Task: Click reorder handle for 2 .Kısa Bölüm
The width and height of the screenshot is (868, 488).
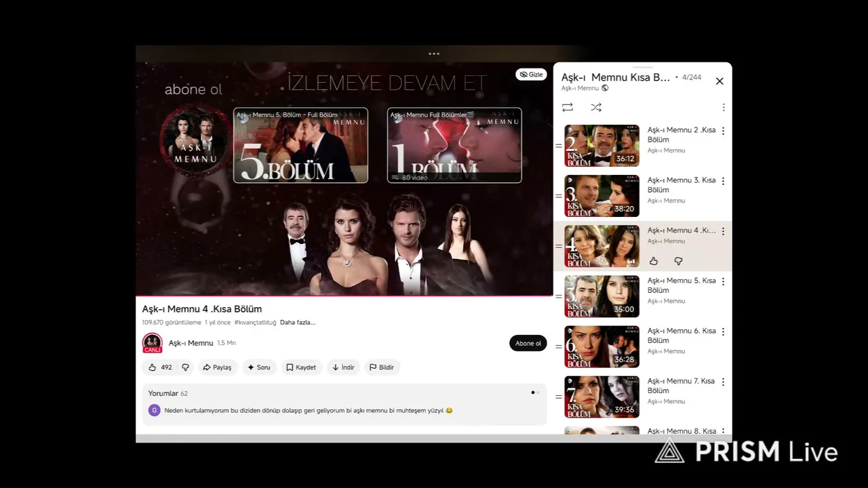Action: point(559,146)
